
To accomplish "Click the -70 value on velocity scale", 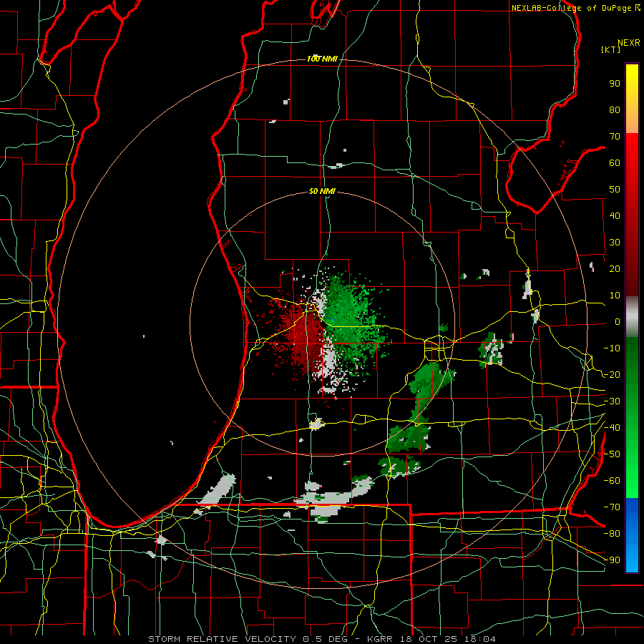I will point(612,507).
